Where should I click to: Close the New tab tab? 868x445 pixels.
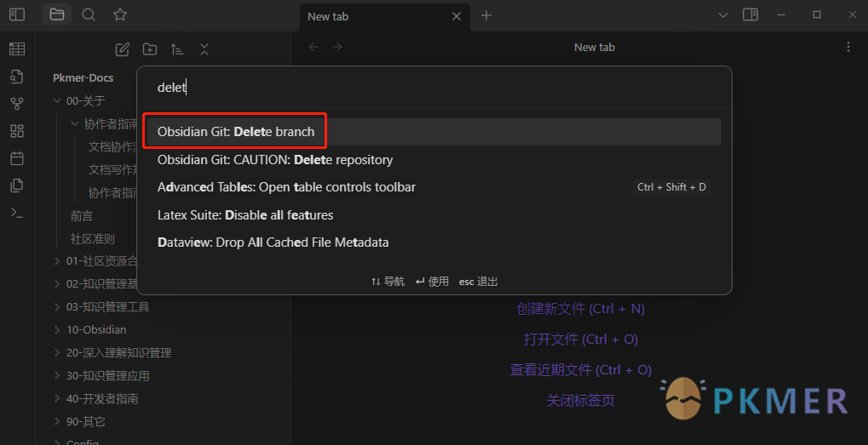click(x=457, y=16)
